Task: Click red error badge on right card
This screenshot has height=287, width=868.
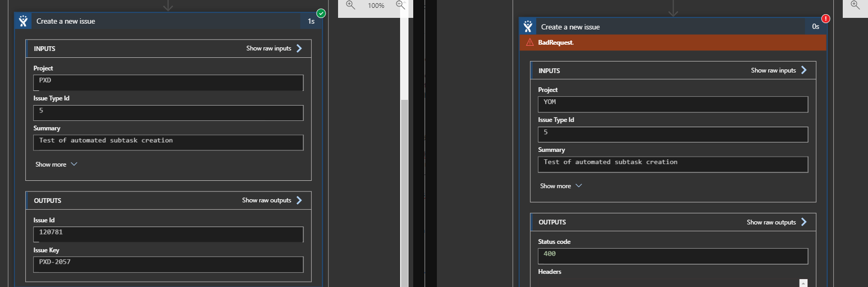Action: click(x=826, y=18)
